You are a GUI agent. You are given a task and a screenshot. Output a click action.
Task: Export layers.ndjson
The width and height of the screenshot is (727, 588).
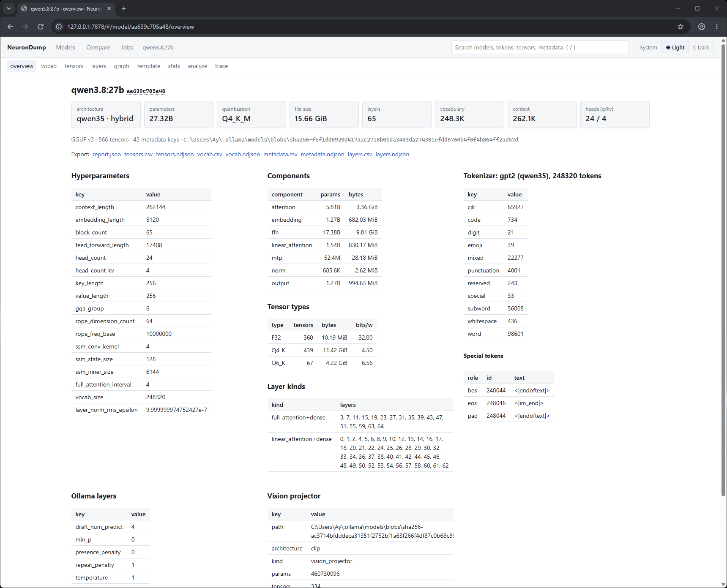[392, 154]
